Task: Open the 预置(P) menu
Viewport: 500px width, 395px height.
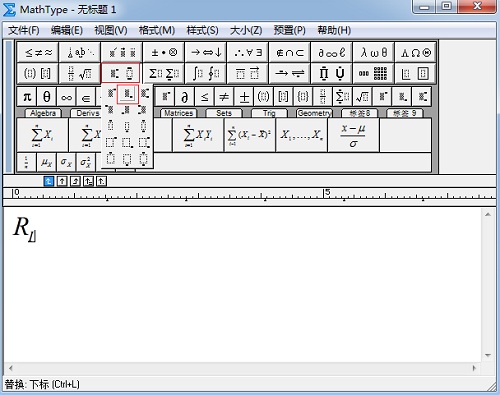Action: click(x=290, y=31)
